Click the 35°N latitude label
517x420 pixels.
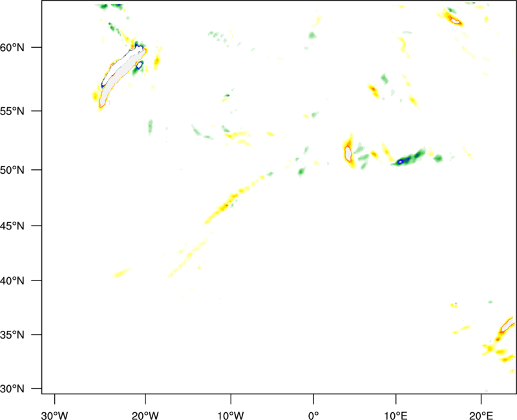[x=12, y=335]
